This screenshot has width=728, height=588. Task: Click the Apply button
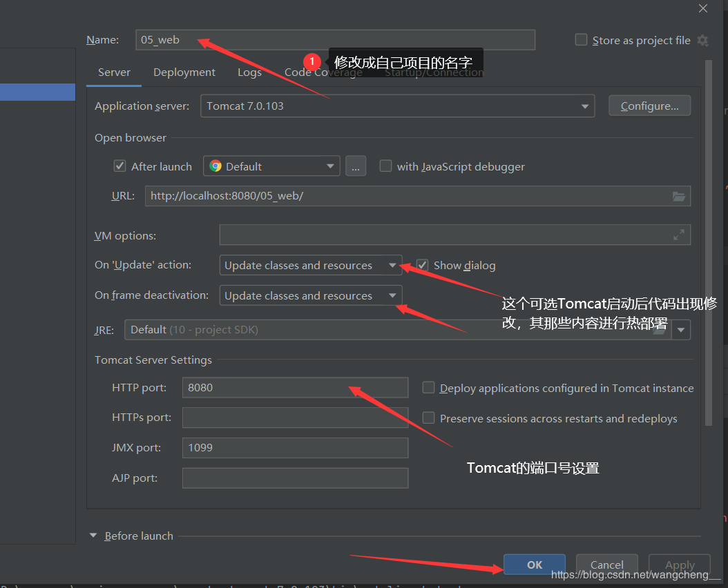pos(680,565)
